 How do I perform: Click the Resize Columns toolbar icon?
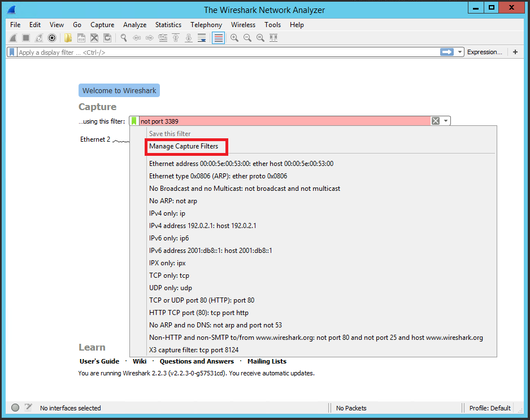[x=273, y=38]
